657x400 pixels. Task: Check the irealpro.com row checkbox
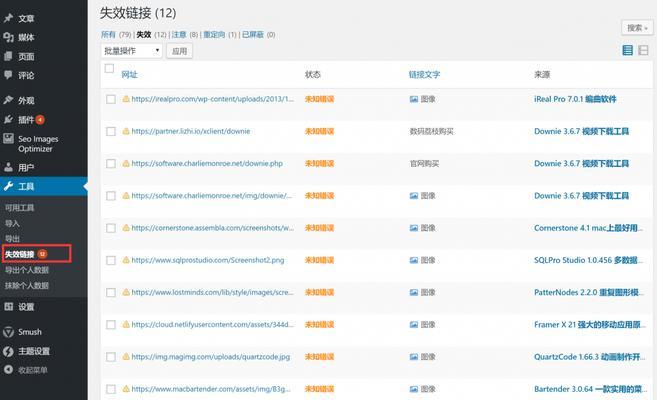(x=111, y=99)
